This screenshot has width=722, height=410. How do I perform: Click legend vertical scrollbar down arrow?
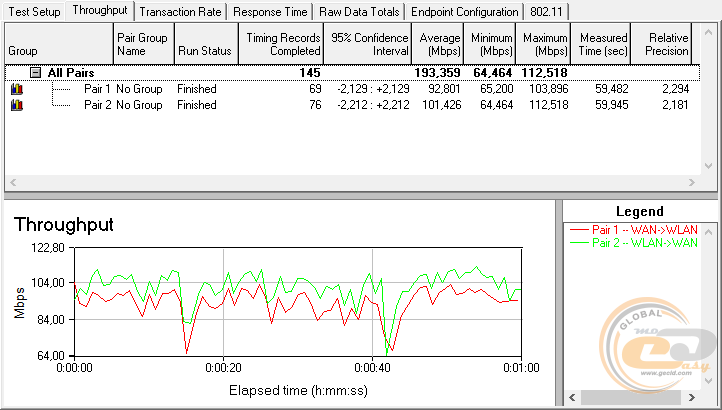click(709, 381)
